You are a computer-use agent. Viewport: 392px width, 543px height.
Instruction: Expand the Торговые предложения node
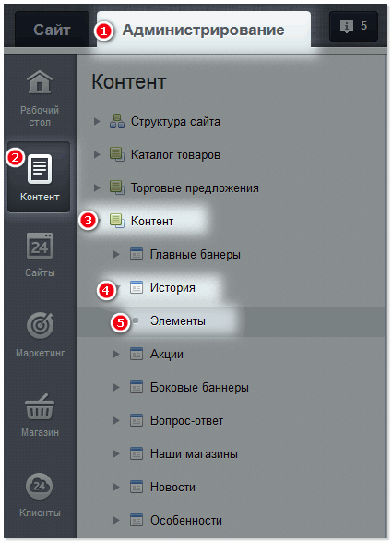pyautogui.click(x=97, y=188)
